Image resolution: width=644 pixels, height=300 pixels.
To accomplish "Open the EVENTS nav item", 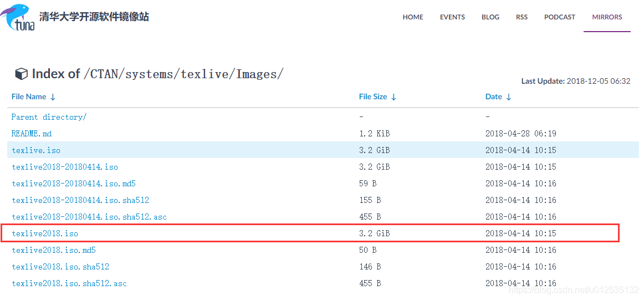I will pos(452,17).
